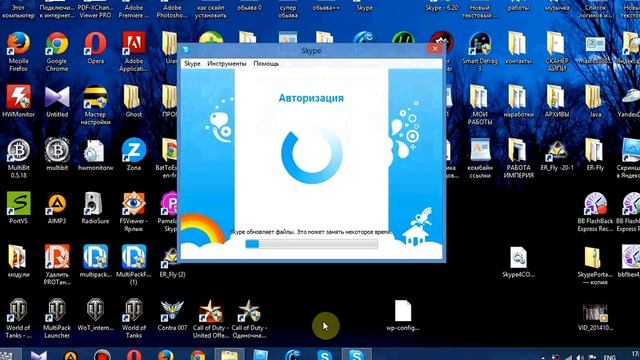
Task: Open the Mozilla Firefox desktop shortcut
Action: tap(18, 52)
